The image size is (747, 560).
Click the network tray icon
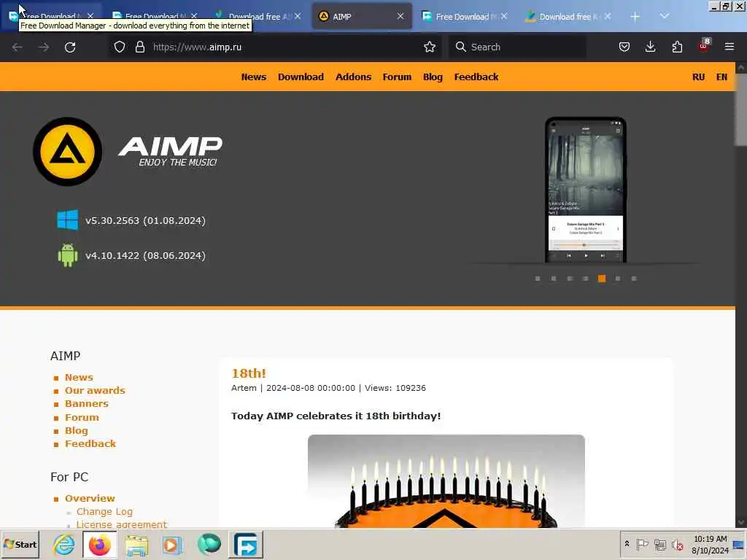[659, 544]
